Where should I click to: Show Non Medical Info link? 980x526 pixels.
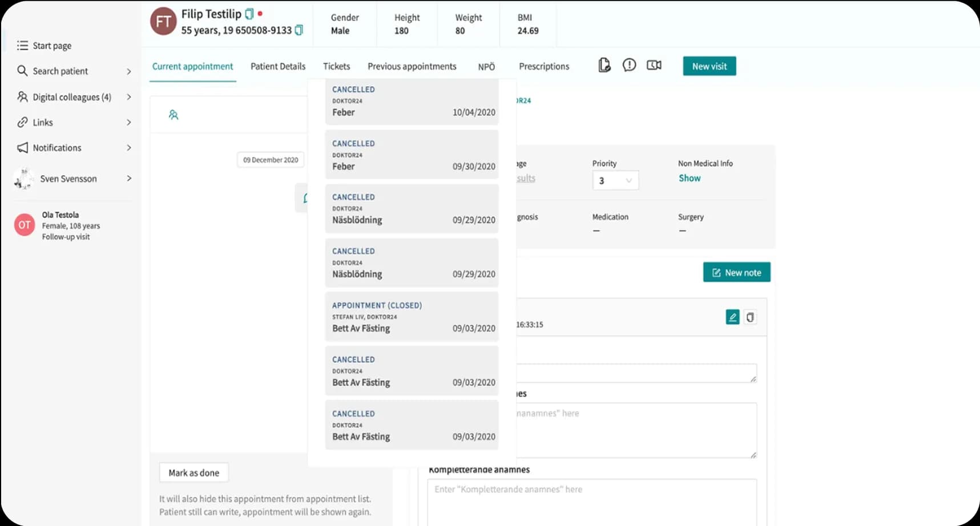click(689, 178)
